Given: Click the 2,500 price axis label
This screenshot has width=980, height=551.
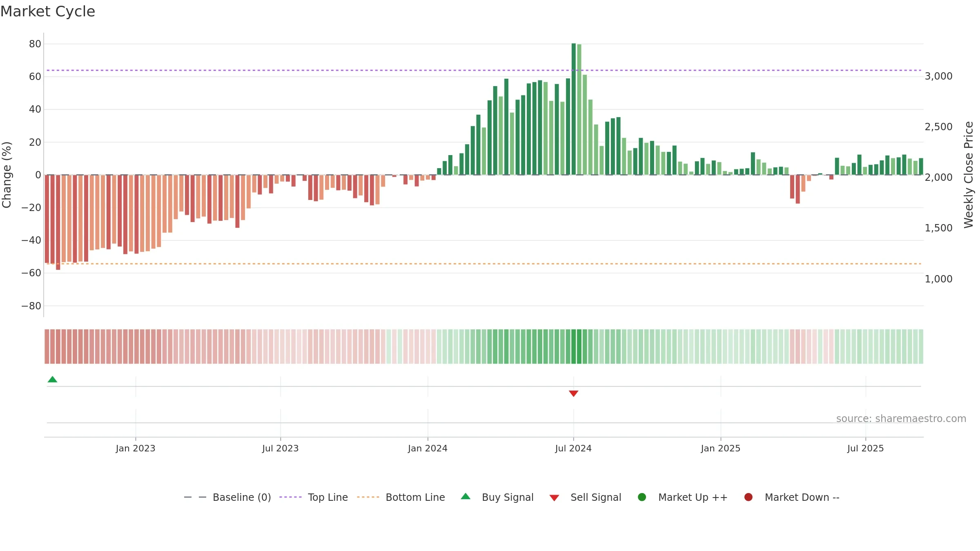Looking at the screenshot, I should [x=938, y=127].
